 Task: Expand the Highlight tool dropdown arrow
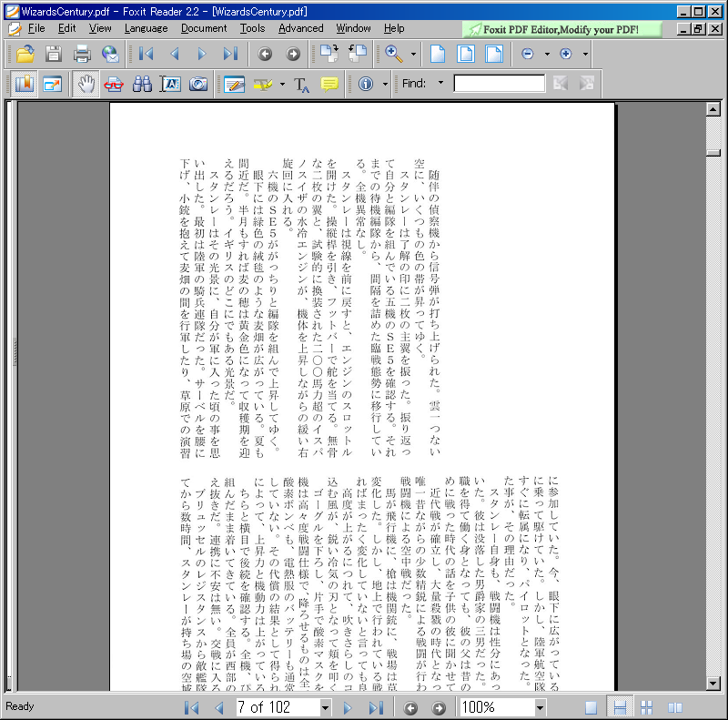[282, 85]
